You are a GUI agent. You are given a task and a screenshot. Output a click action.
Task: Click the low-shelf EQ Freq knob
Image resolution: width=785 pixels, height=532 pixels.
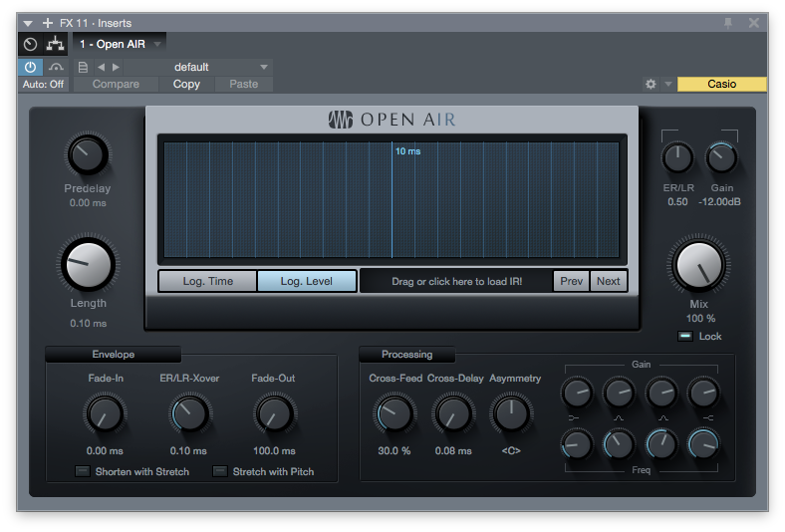pos(577,444)
